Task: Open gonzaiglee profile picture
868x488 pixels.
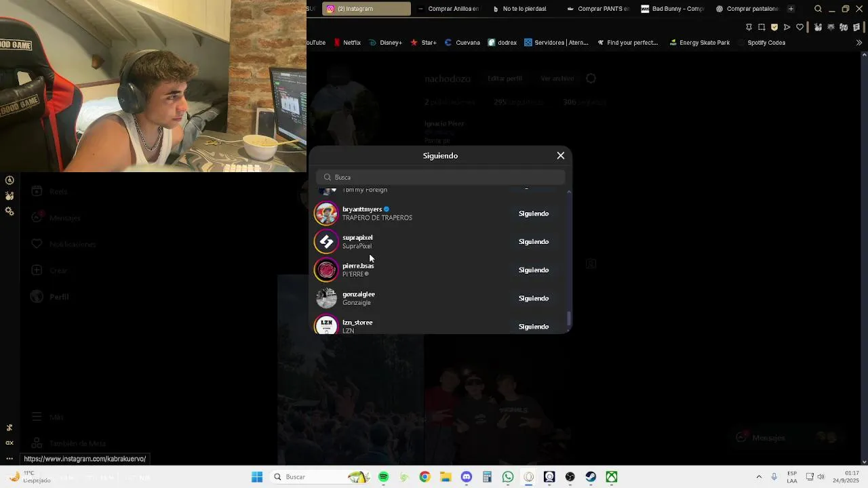Action: click(x=326, y=298)
